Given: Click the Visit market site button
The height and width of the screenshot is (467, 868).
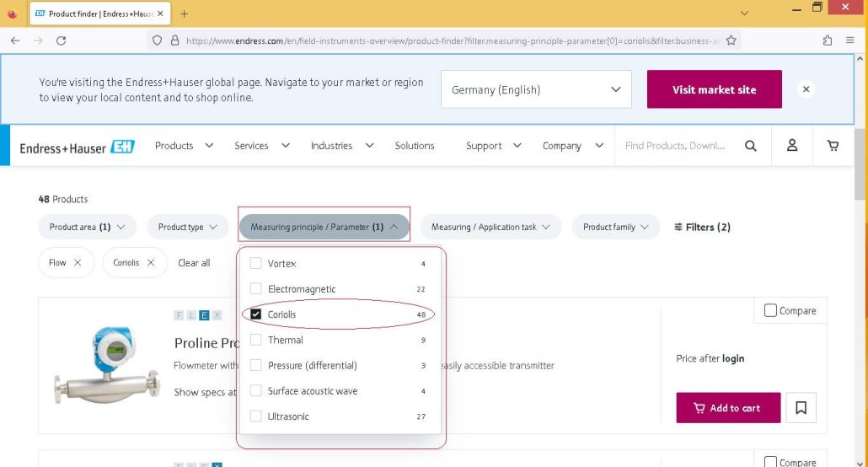Looking at the screenshot, I should [714, 89].
